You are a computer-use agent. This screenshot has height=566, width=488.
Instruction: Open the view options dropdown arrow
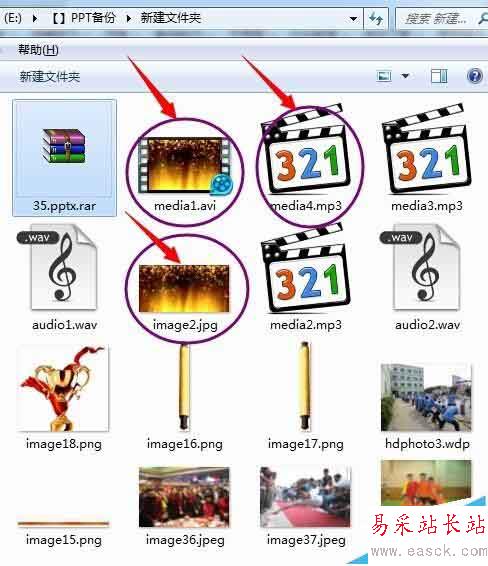tap(405, 76)
